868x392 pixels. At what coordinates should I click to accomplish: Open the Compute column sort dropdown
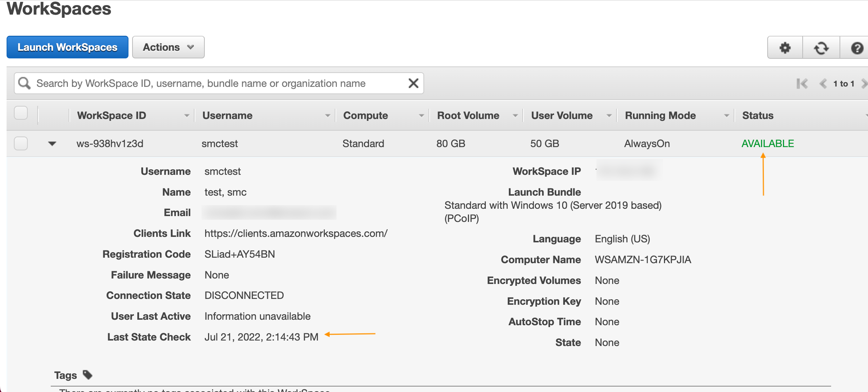[422, 115]
